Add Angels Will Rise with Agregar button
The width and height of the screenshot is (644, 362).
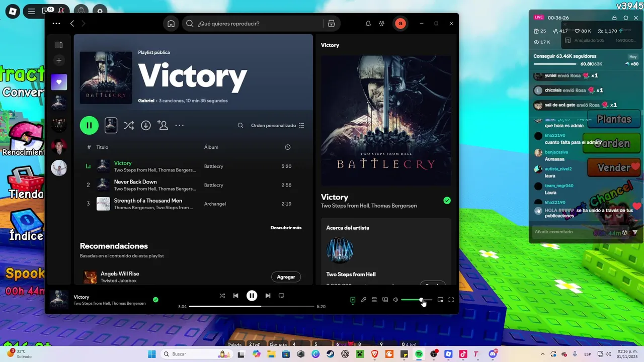click(286, 277)
